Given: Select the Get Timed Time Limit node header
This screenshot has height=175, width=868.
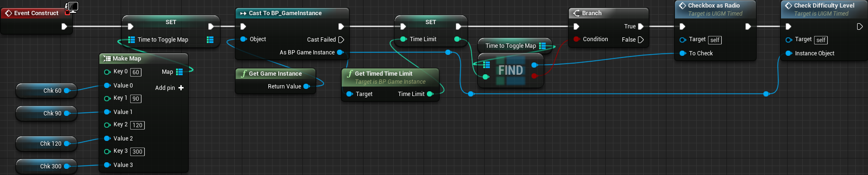Looking at the screenshot, I should (x=390, y=77).
